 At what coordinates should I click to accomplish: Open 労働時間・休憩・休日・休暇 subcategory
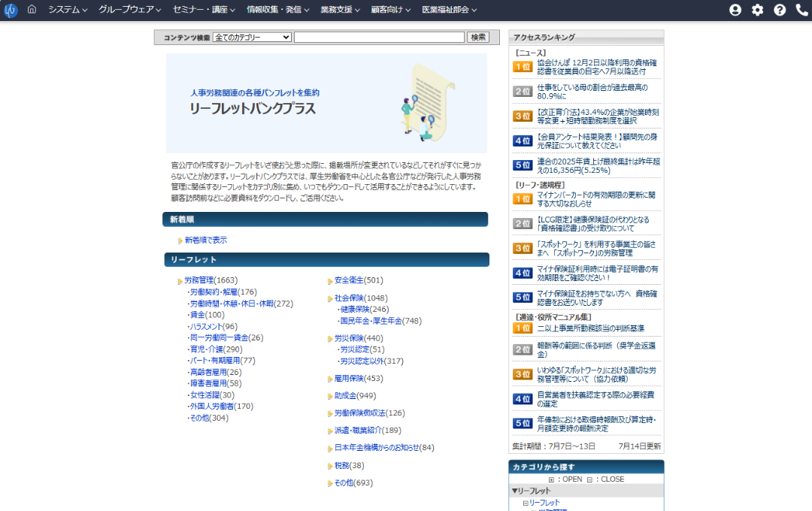point(232,304)
